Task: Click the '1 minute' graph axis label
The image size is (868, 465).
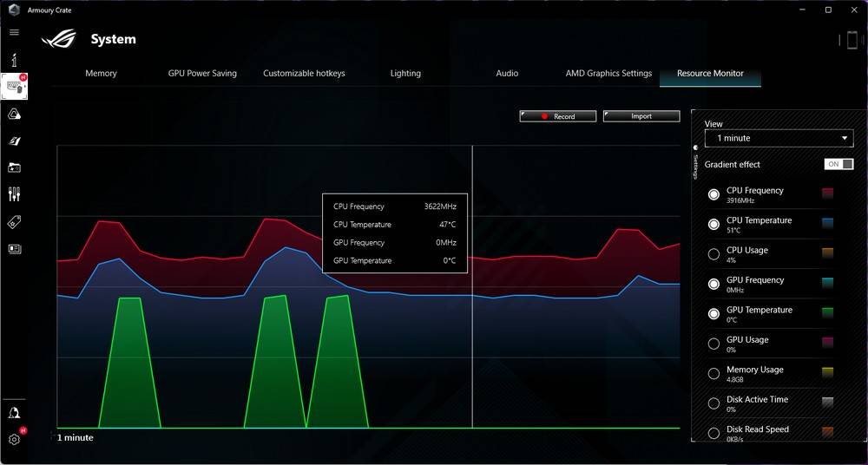Action: point(76,438)
